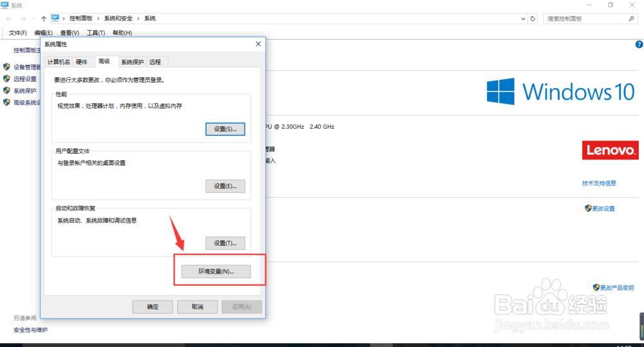Click the system window title icon
644x347 pixels.
[x=5, y=5]
